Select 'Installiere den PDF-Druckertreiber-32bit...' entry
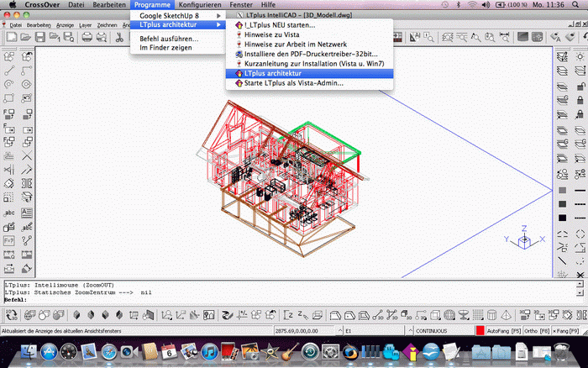Viewport: 588px width, 368px height. [x=309, y=54]
